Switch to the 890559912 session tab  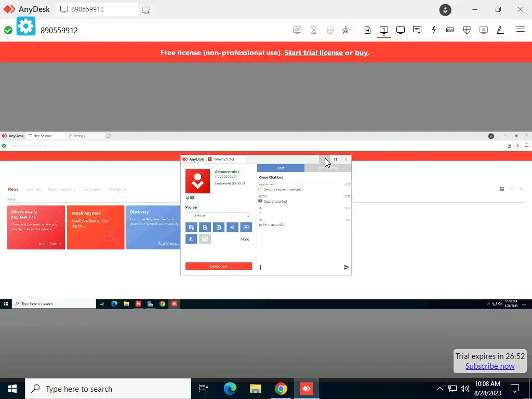click(97, 9)
